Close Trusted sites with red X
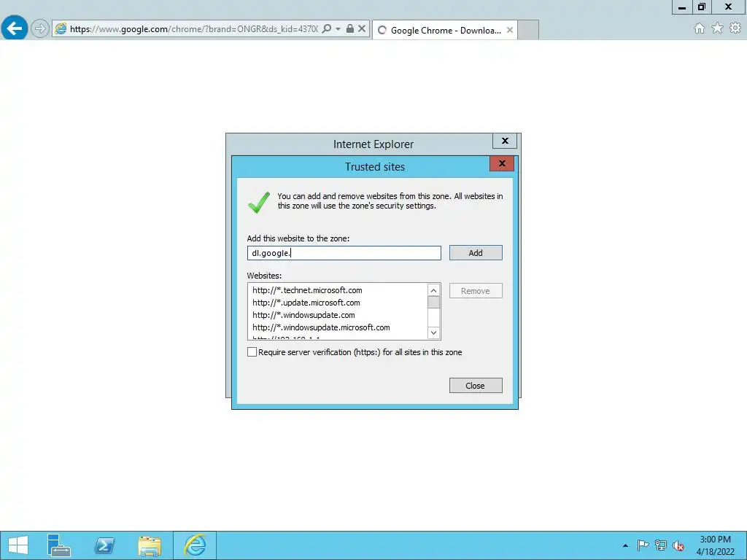Image resolution: width=747 pixels, height=560 pixels. pyautogui.click(x=502, y=163)
